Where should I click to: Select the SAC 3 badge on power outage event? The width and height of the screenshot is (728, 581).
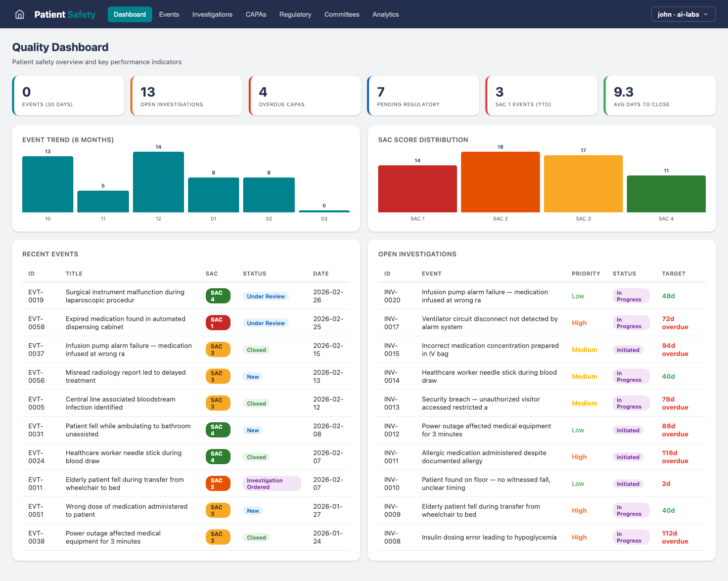pyautogui.click(x=217, y=537)
